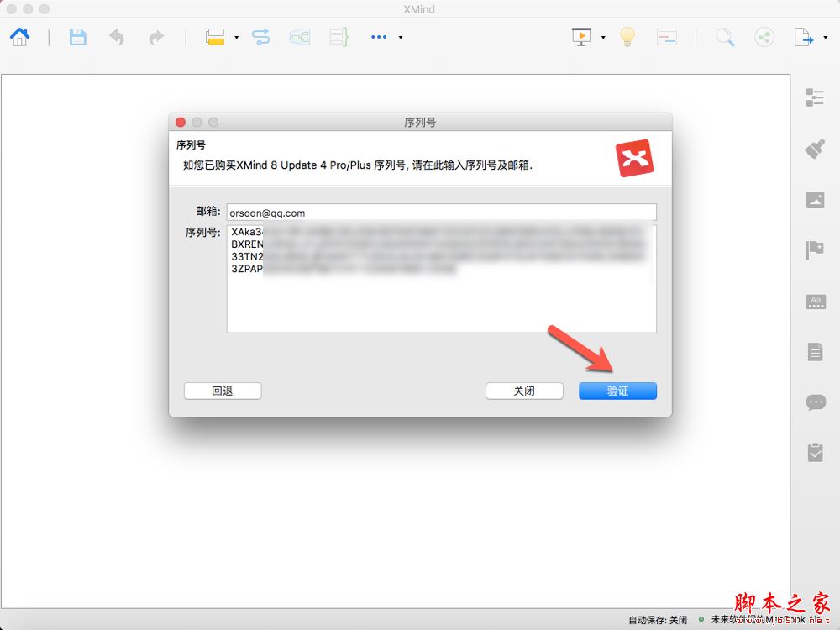
Task: Expand the Export dropdown arrow
Action: [x=824, y=38]
